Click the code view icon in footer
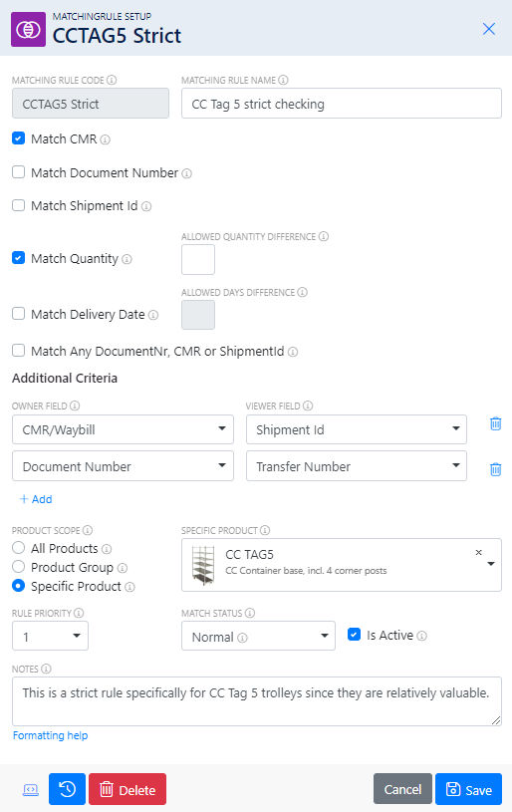 pyautogui.click(x=31, y=790)
